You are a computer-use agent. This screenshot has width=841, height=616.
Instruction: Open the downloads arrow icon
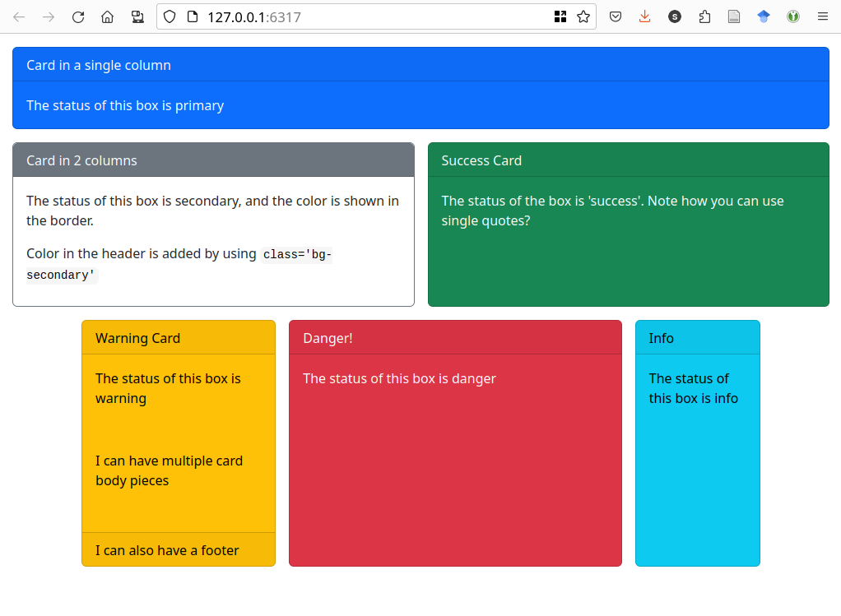tap(644, 17)
